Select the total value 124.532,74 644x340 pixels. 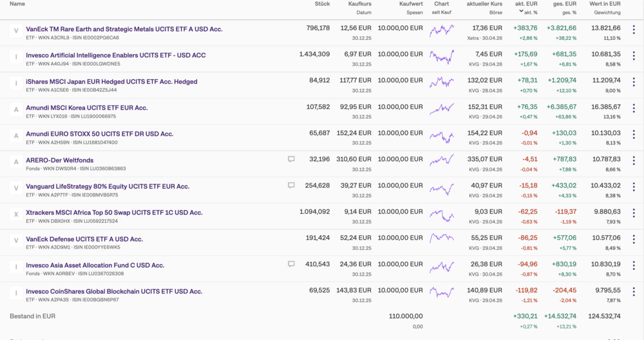603,316
